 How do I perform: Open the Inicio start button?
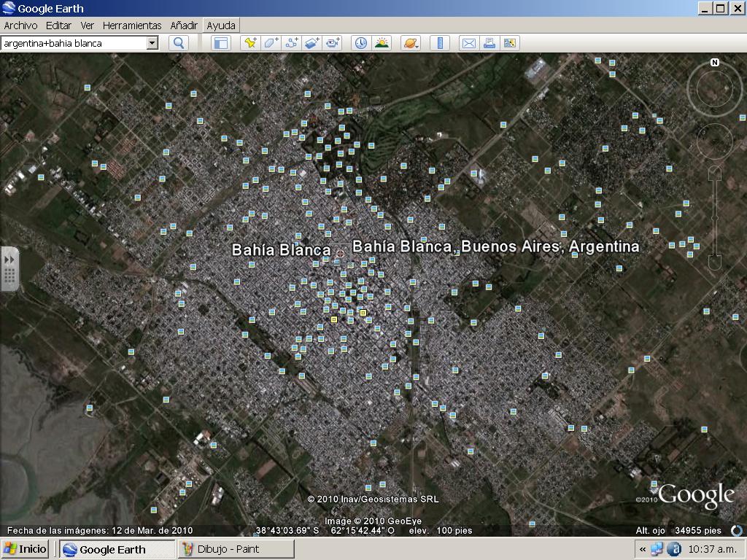click(x=25, y=549)
